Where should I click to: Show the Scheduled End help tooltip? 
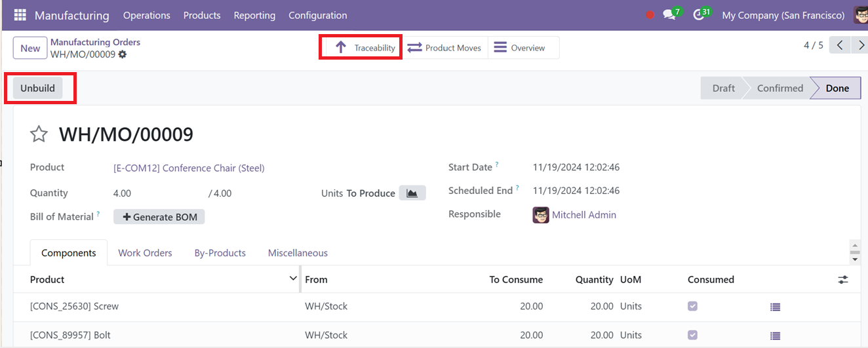pyautogui.click(x=517, y=188)
